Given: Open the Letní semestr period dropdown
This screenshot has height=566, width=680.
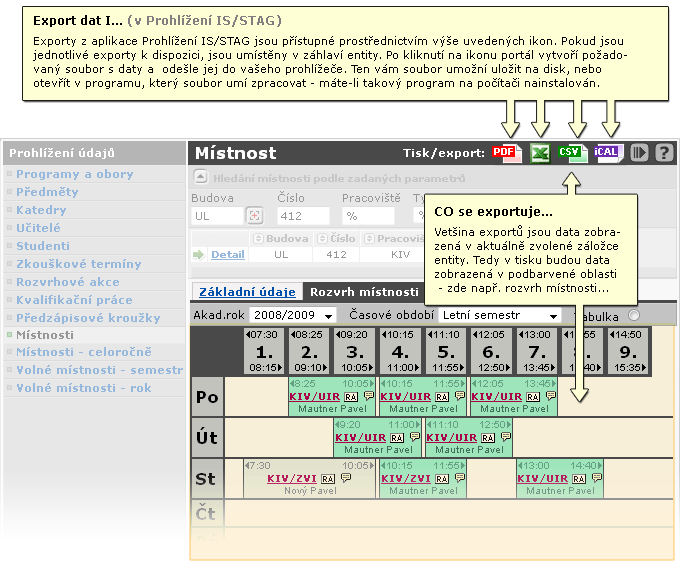Looking at the screenshot, I should (500, 315).
